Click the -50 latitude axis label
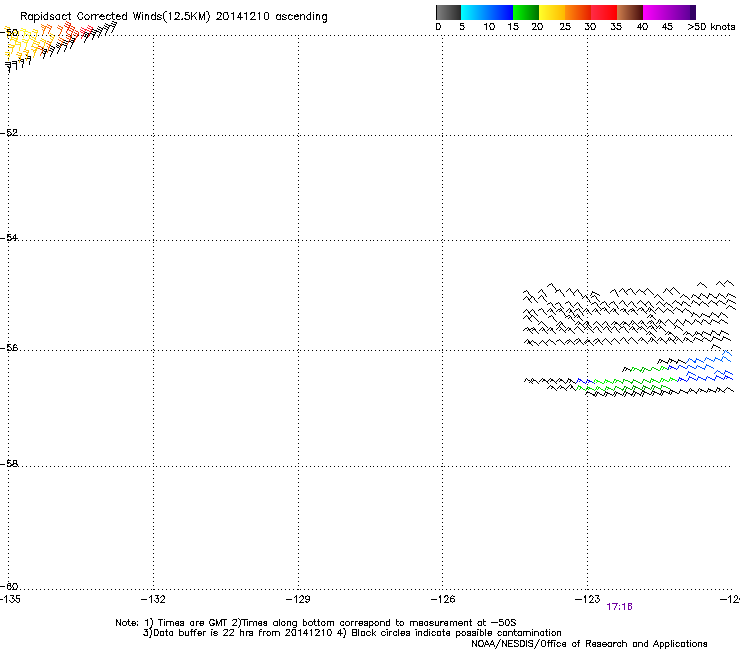740x650 pixels. pos(9,33)
